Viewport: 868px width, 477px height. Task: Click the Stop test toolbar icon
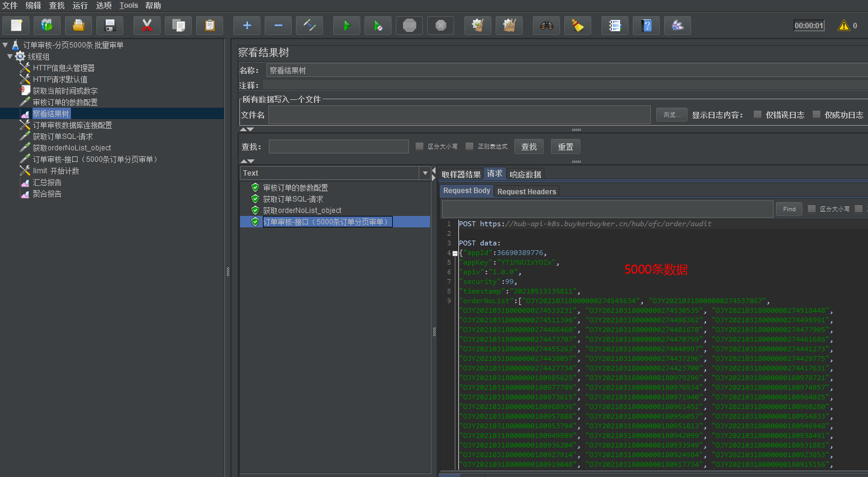pyautogui.click(x=409, y=25)
